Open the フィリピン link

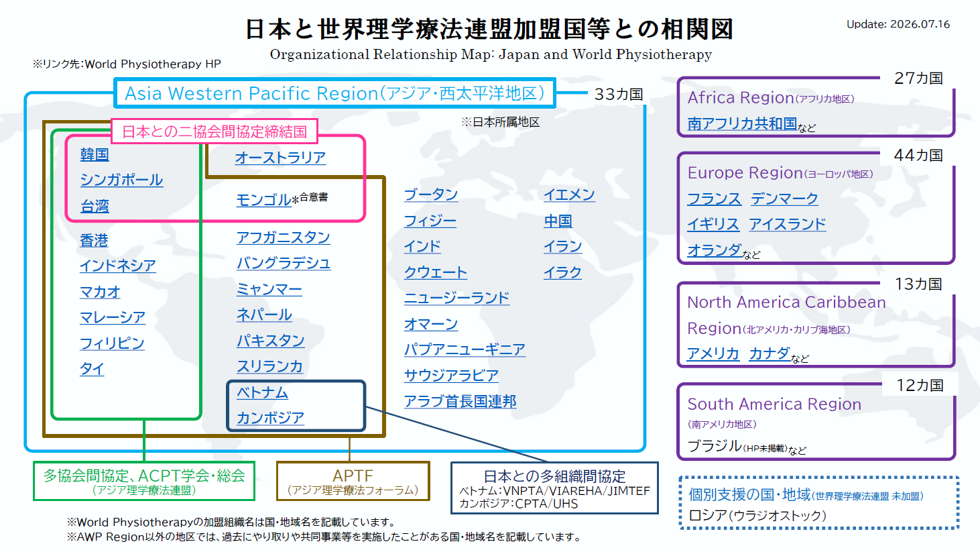point(112,343)
